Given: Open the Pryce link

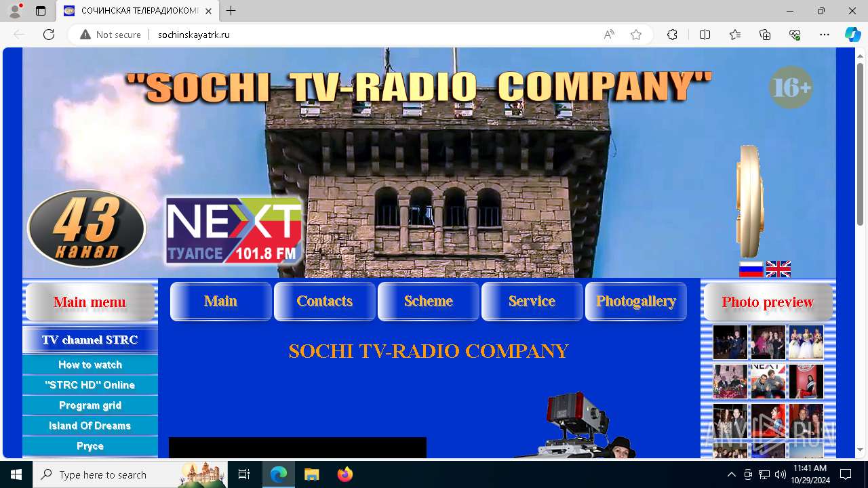Looking at the screenshot, I should pos(90,446).
